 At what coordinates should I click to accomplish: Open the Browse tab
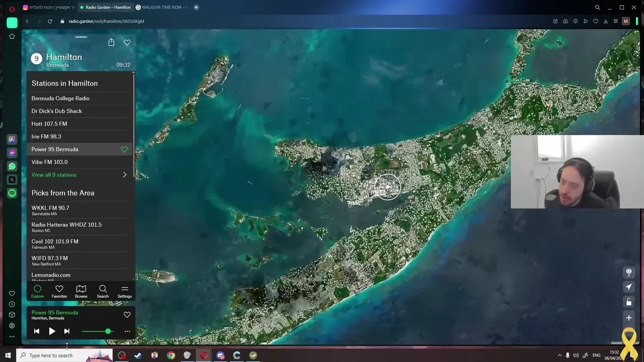click(81, 291)
